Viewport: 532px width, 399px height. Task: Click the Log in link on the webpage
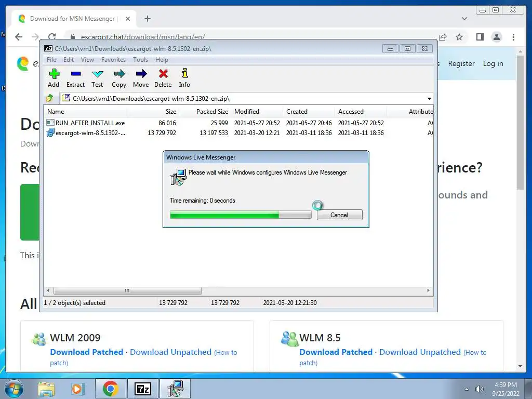[493, 64]
